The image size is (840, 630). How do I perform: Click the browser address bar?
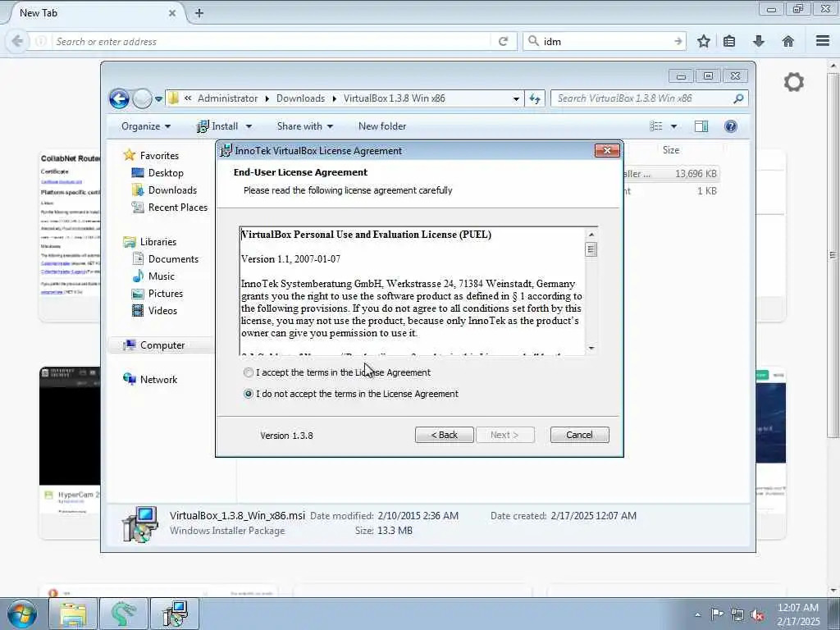[x=273, y=41]
